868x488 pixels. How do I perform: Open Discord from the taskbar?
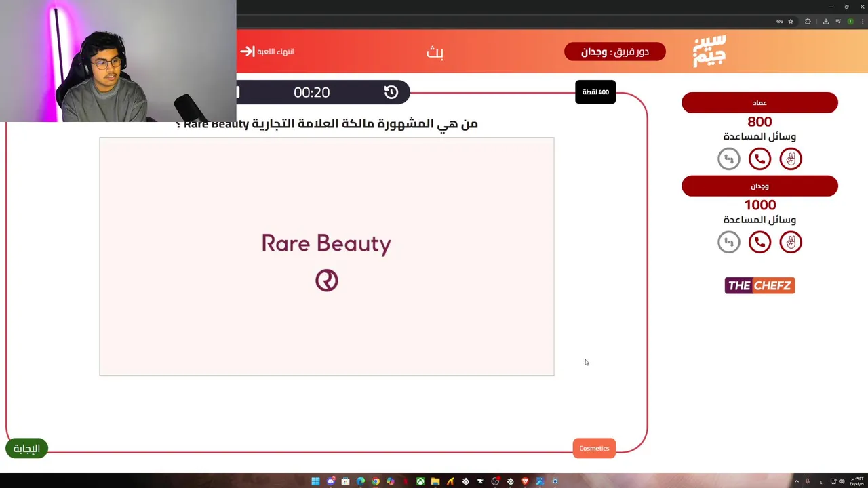[331, 481]
